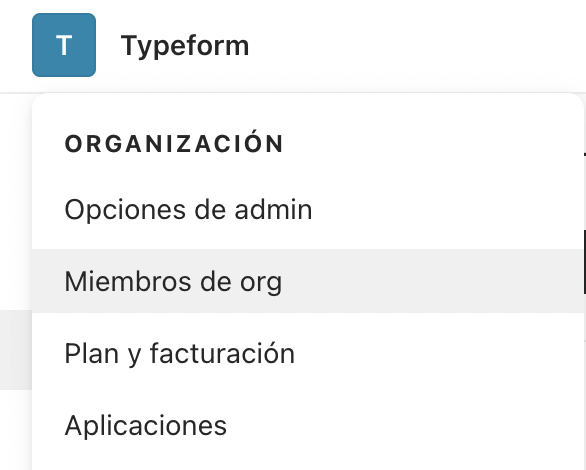Go to Plan y facturación
Viewport: 586px width, 470px height.
point(308,353)
